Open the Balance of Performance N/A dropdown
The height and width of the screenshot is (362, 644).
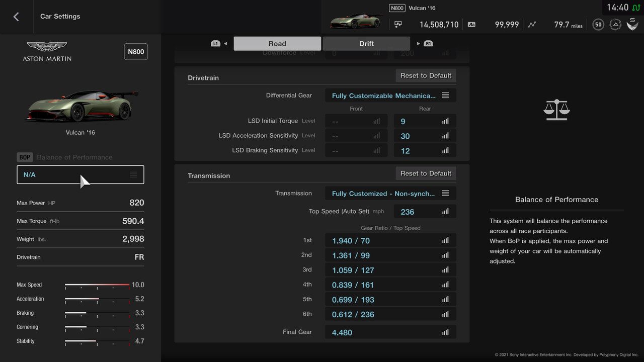click(80, 174)
